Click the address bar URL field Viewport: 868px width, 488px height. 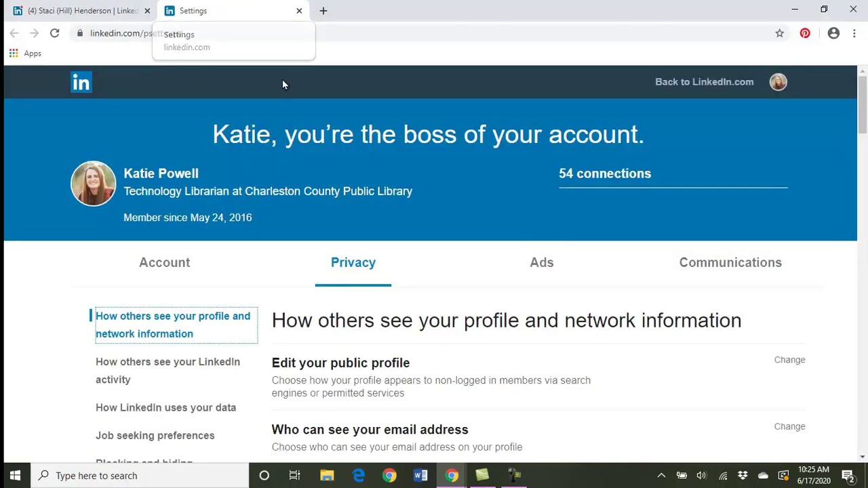(427, 33)
